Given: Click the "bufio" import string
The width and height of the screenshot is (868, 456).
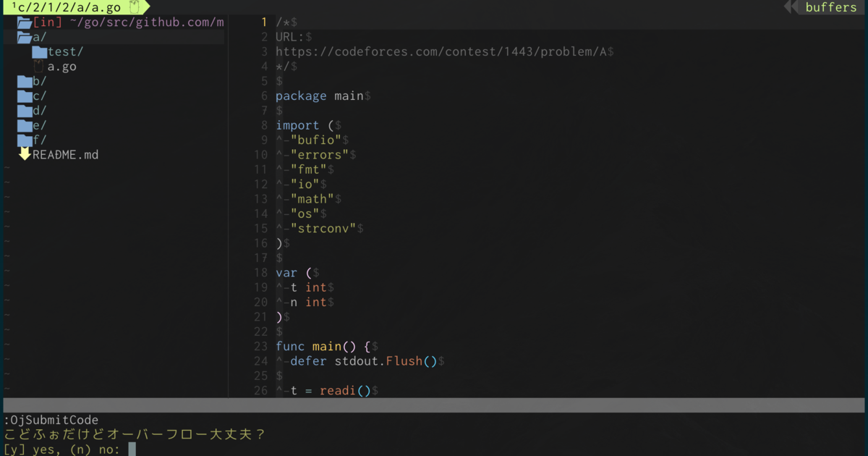Looking at the screenshot, I should 316,140.
